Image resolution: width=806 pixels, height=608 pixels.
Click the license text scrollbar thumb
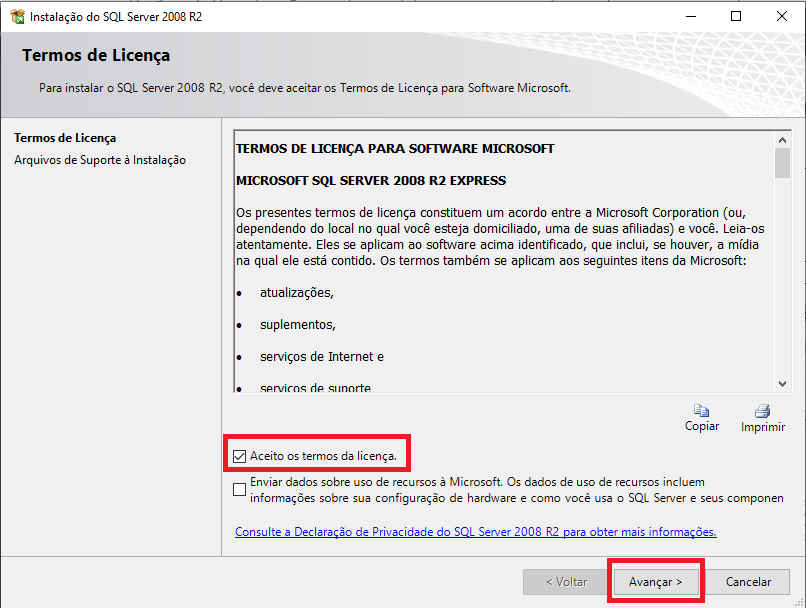pyautogui.click(x=782, y=163)
